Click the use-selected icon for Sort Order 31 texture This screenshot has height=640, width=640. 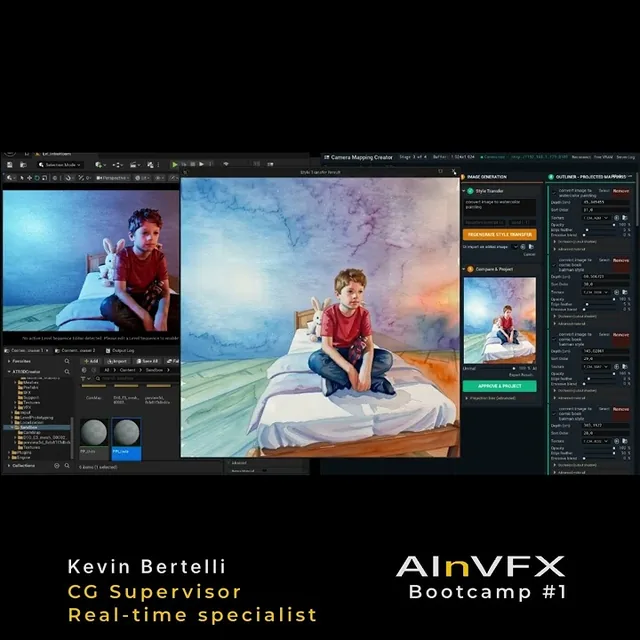click(617, 218)
